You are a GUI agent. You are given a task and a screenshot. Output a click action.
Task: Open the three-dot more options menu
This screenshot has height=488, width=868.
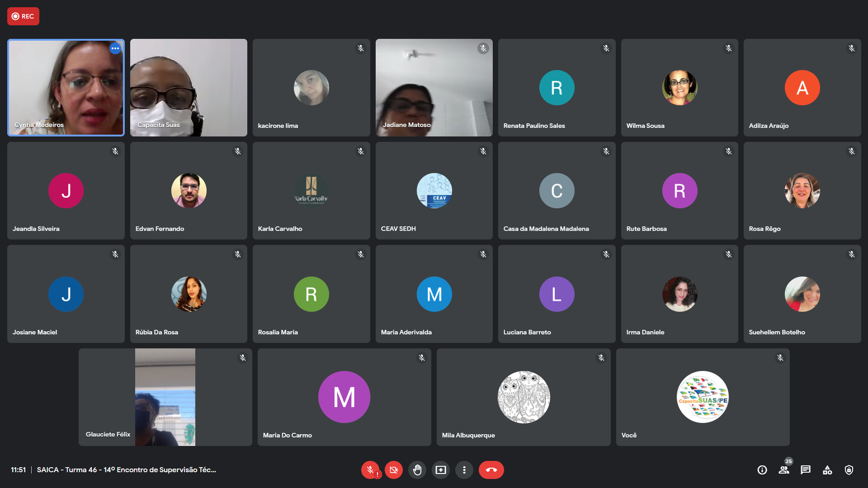click(x=464, y=470)
